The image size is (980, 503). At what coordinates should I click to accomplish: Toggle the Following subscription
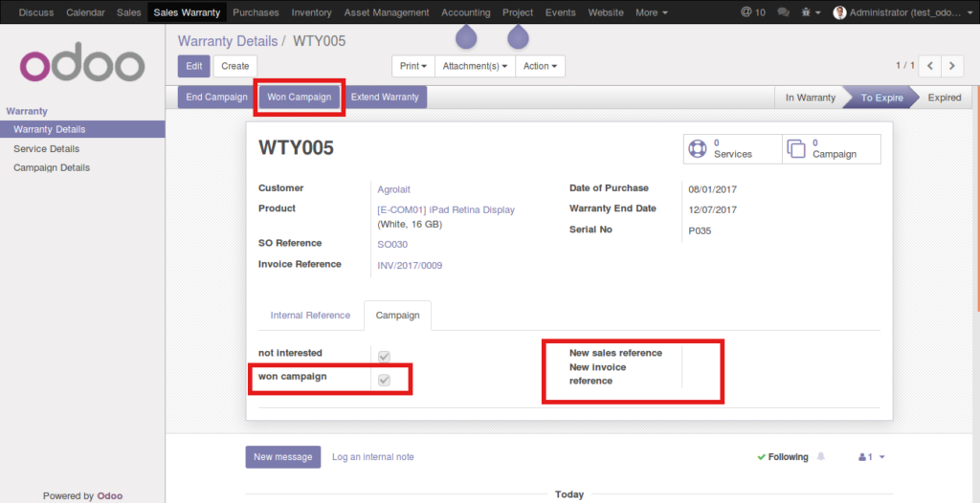(783, 457)
